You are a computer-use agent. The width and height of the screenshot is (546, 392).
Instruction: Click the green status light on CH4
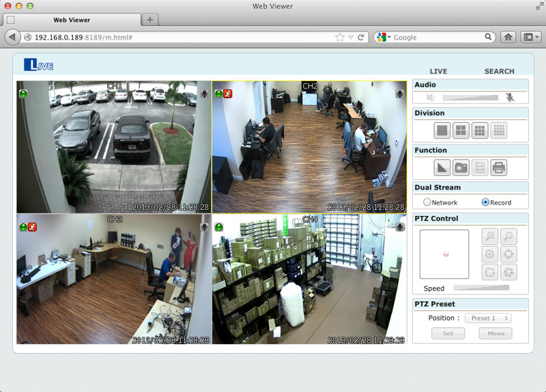point(219,227)
